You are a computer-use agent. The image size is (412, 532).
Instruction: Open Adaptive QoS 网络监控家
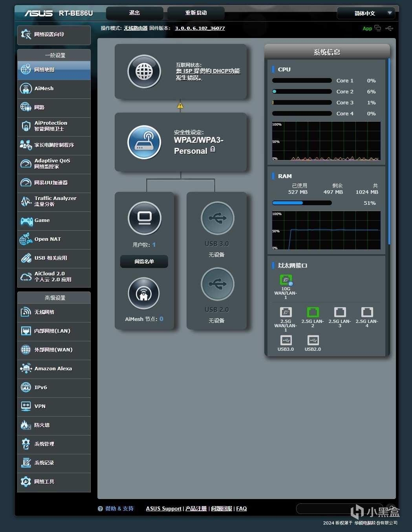coord(54,164)
